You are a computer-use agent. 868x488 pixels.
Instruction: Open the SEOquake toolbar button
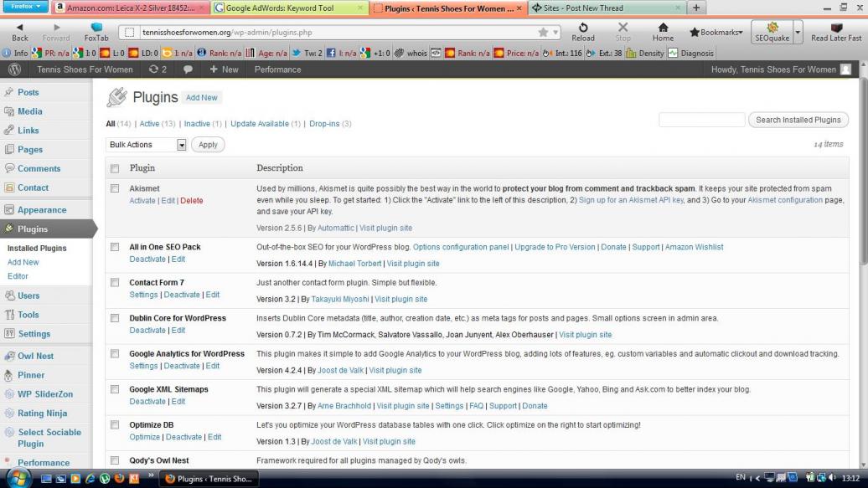[772, 32]
